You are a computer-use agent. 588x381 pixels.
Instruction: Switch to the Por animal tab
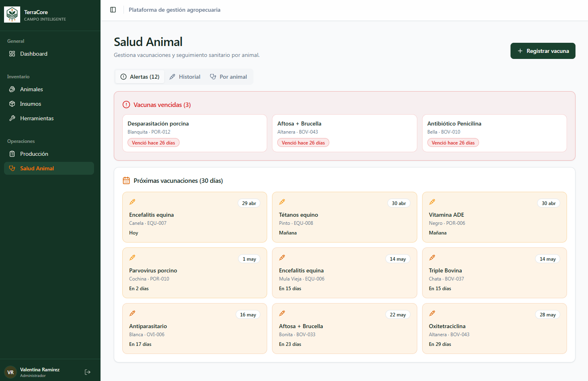tap(228, 77)
